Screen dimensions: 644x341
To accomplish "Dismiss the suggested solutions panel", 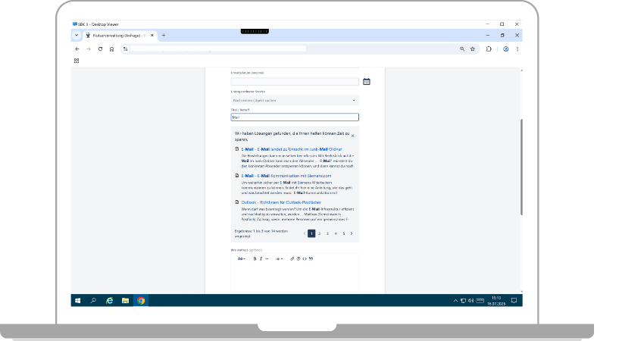I will [353, 136].
